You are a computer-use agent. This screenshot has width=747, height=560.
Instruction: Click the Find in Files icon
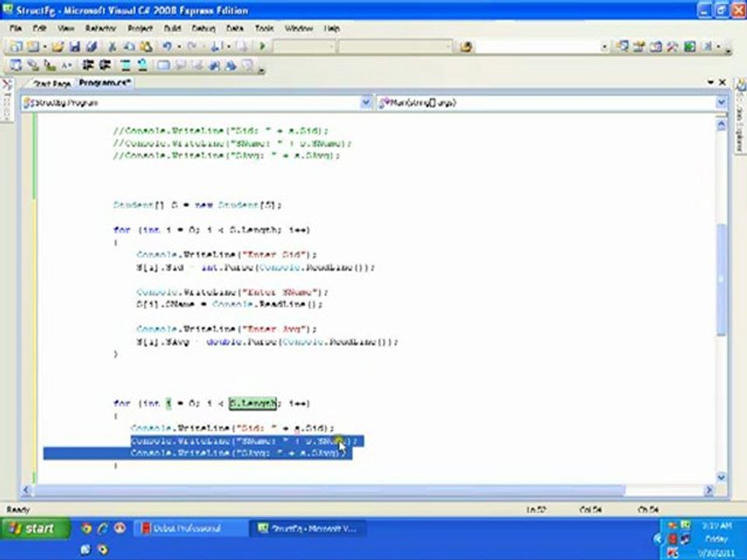pos(466,47)
